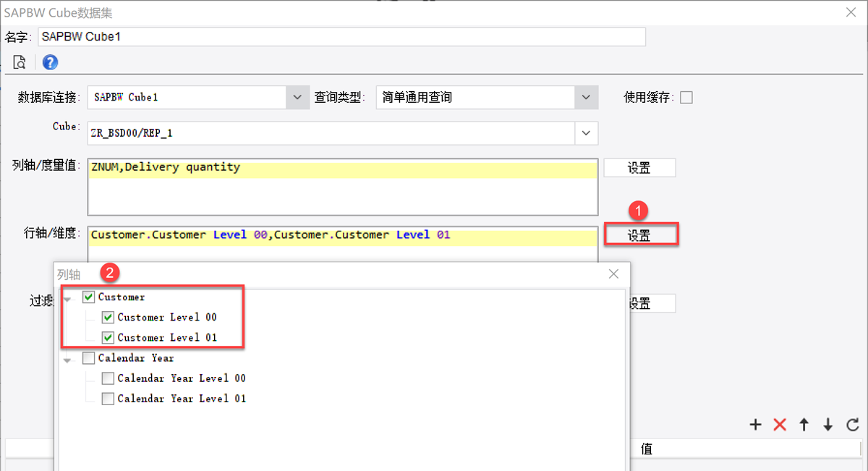The image size is (868, 471).
Task: Select the Customer Level 00 label
Action: (x=167, y=317)
